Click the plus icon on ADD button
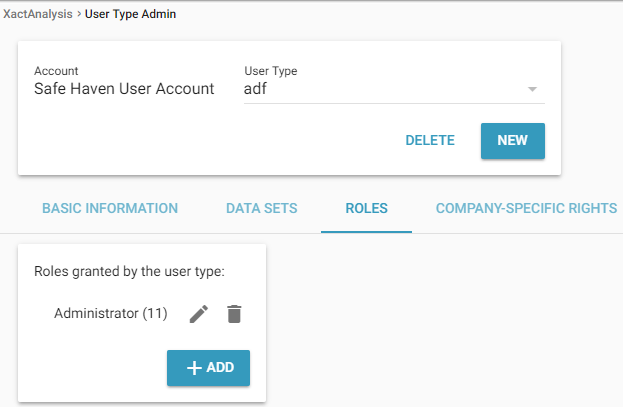 pos(191,367)
